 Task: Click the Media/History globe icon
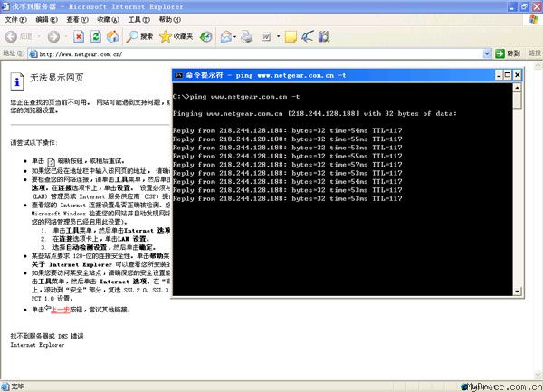206,36
